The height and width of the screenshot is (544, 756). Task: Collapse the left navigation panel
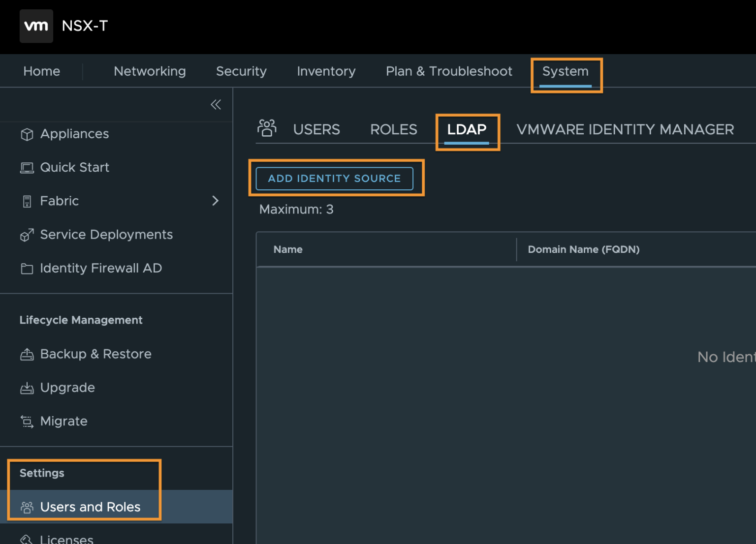pyautogui.click(x=216, y=104)
